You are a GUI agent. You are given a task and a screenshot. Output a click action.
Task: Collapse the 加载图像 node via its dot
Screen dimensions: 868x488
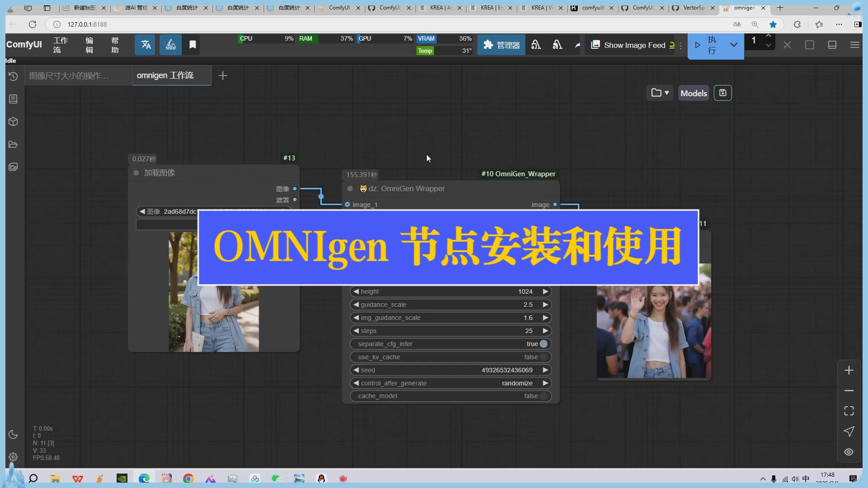(x=136, y=173)
